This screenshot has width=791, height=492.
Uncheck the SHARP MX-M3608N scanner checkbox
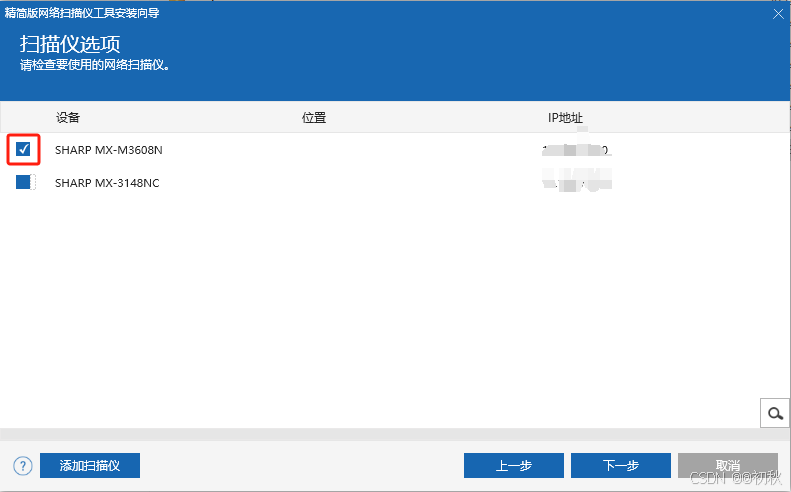pyautogui.click(x=23, y=149)
